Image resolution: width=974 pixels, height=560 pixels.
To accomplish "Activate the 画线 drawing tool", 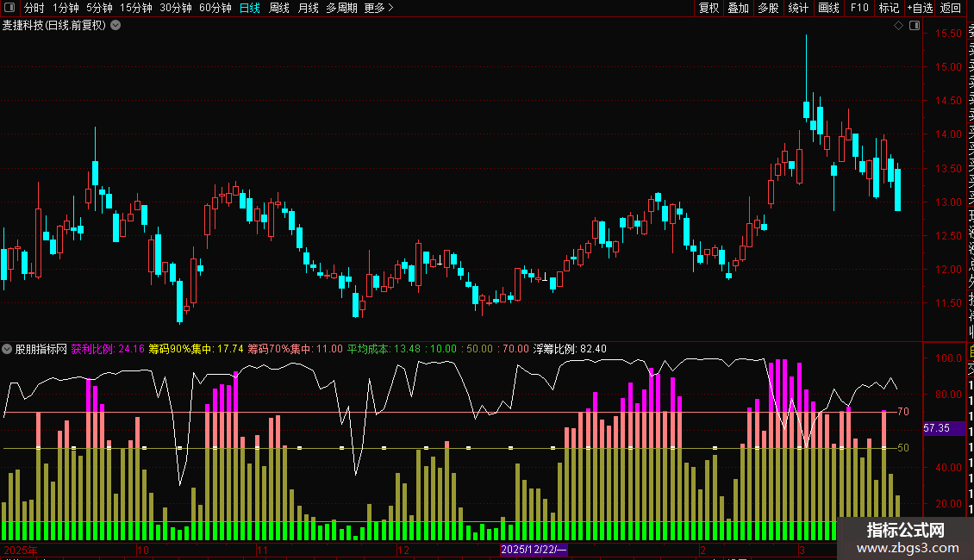I will (828, 8).
